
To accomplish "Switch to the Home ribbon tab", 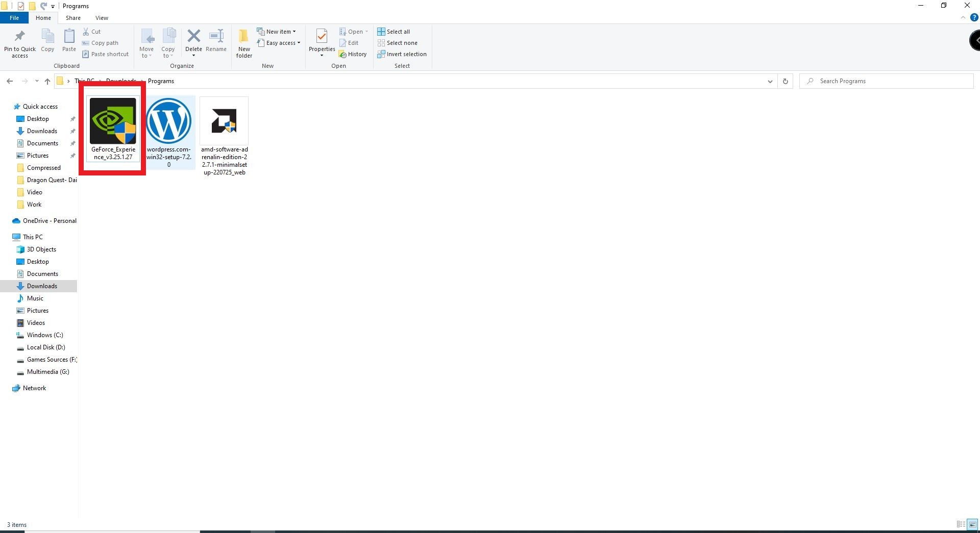I will pos(43,18).
